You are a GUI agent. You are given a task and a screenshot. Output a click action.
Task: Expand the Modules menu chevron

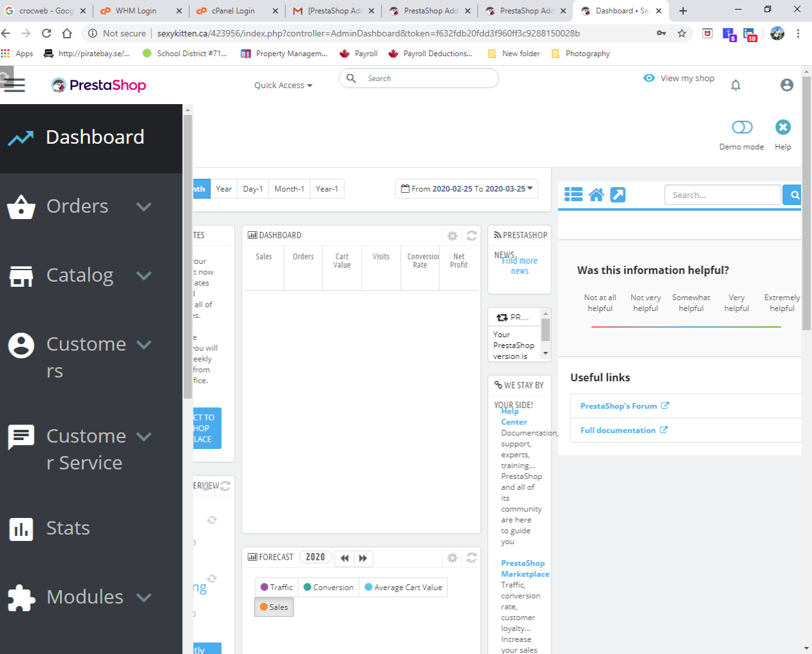144,597
